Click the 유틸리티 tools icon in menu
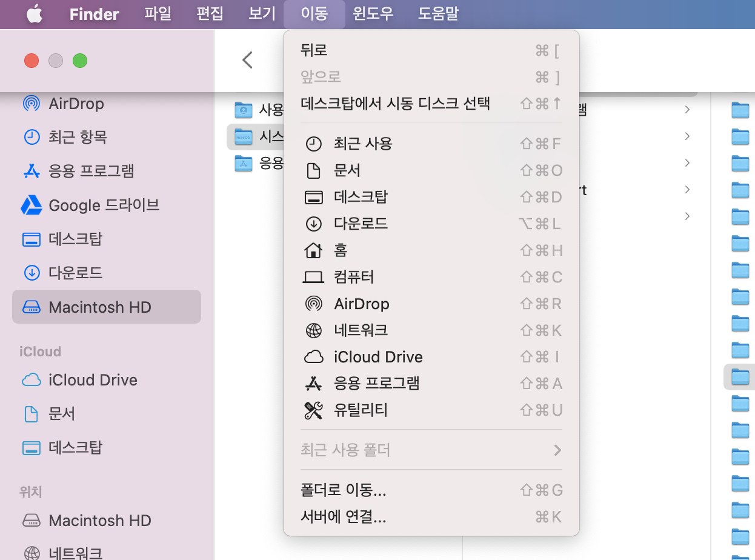 313,410
